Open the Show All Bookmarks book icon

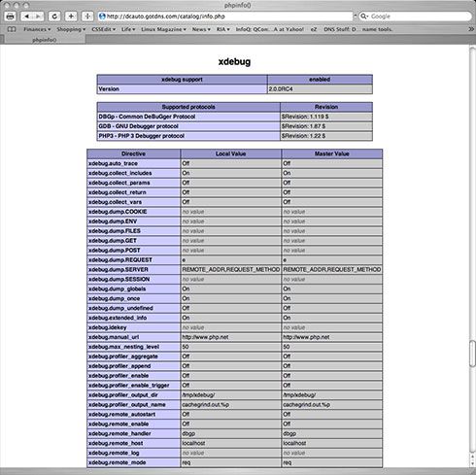coord(12,29)
